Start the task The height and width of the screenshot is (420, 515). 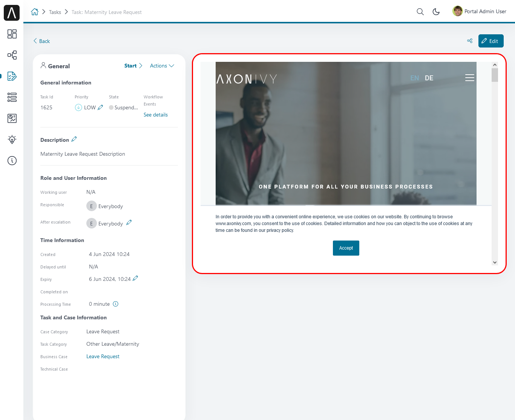[133, 66]
